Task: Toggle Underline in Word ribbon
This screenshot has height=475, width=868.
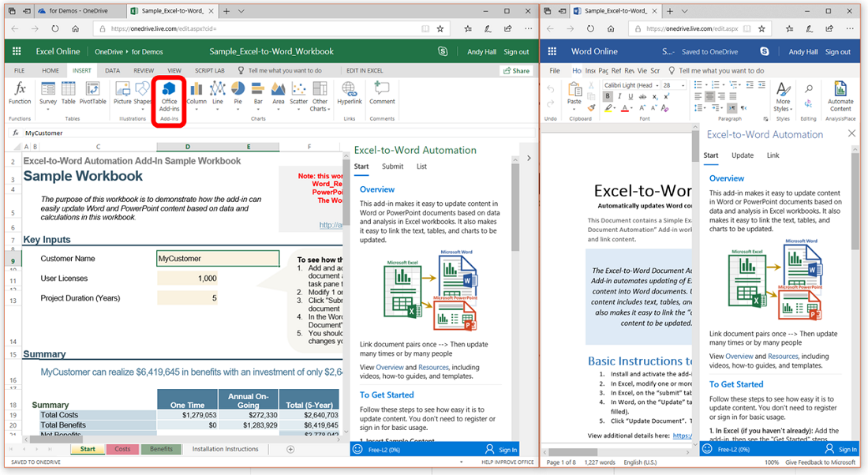Action: pyautogui.click(x=630, y=96)
